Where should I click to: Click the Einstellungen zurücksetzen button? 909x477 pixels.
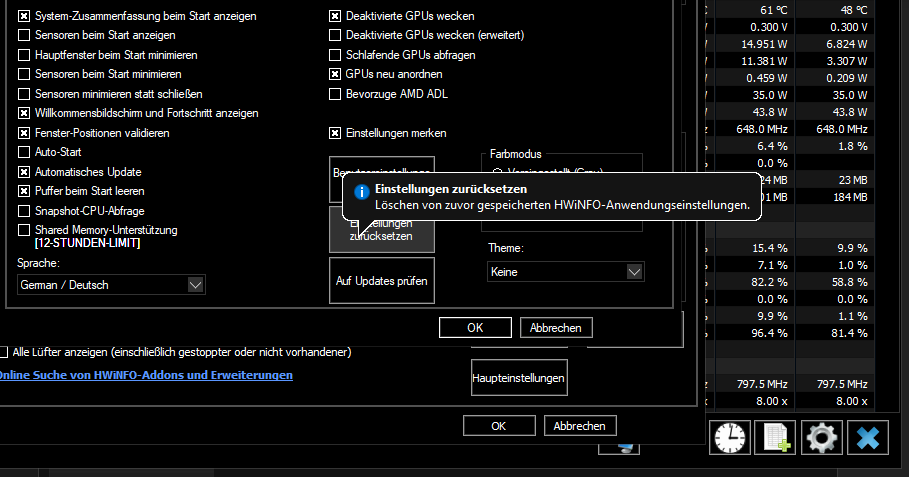point(381,230)
